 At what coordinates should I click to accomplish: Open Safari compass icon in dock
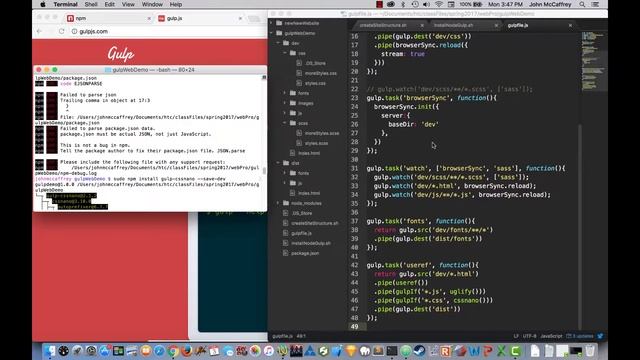[x=159, y=351]
